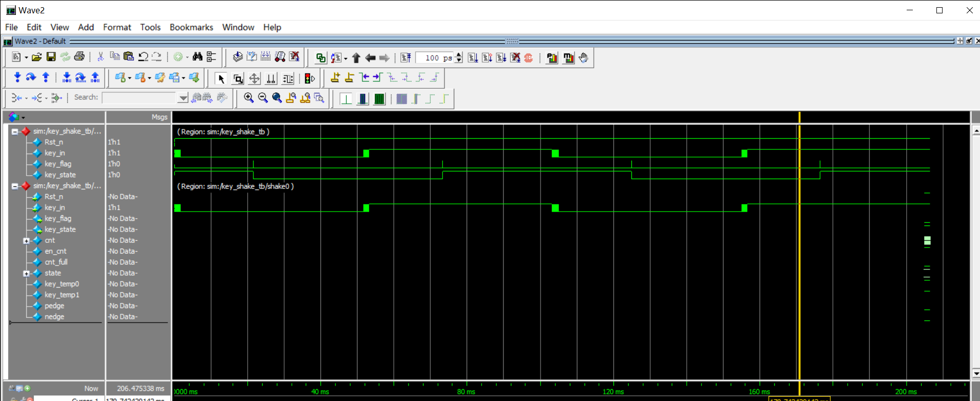Click the Search input field

point(139,98)
